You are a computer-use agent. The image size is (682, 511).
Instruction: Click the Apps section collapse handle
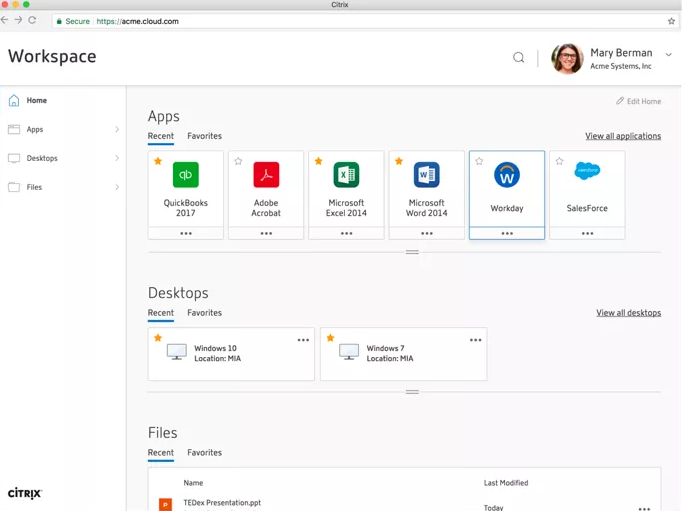[x=412, y=252]
